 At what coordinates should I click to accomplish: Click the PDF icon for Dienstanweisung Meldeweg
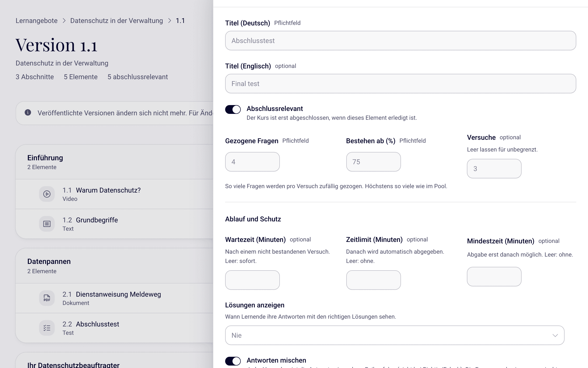click(x=47, y=298)
